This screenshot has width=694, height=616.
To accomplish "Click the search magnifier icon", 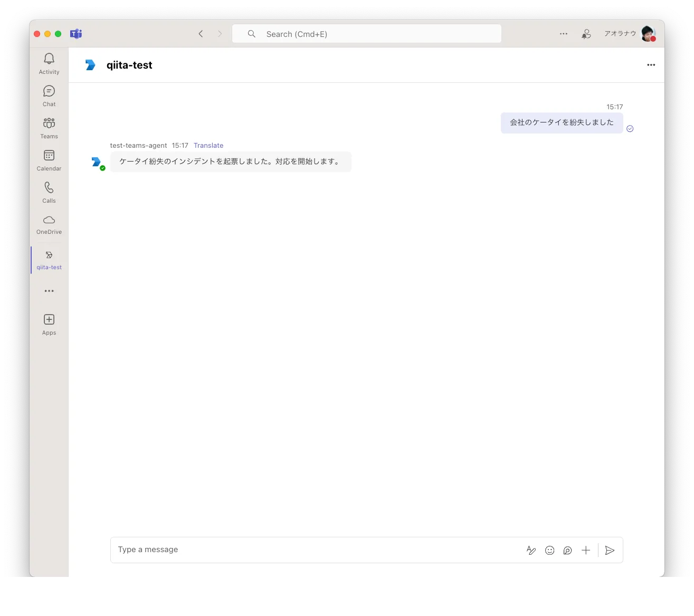I will coord(252,34).
